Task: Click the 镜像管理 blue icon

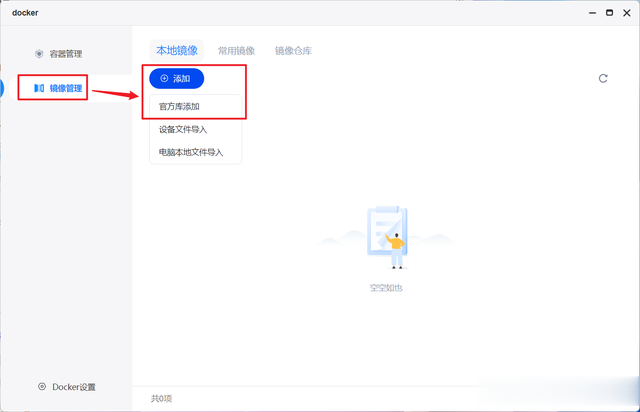Action: click(x=39, y=88)
